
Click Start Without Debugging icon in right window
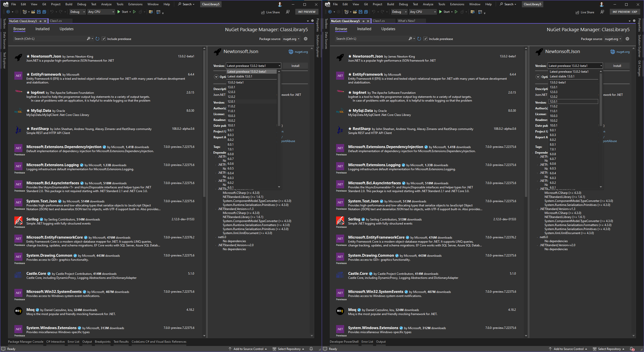[x=456, y=12]
